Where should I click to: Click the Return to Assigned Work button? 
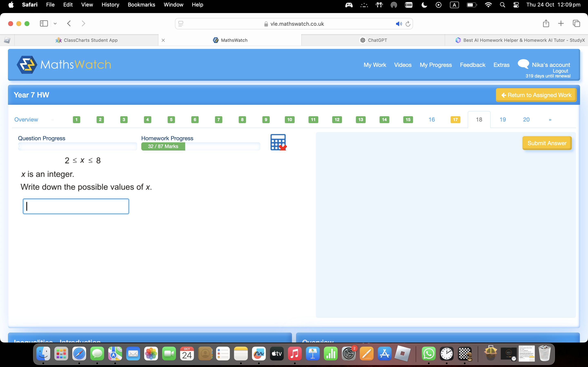coord(537,95)
